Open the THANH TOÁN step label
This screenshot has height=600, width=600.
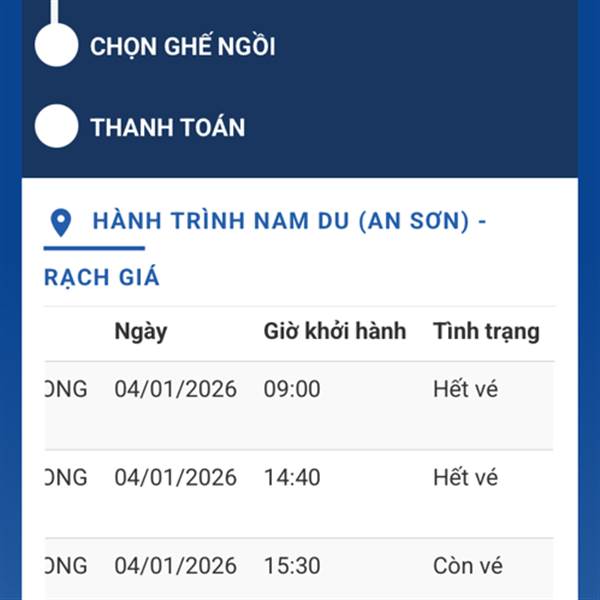pos(167,128)
